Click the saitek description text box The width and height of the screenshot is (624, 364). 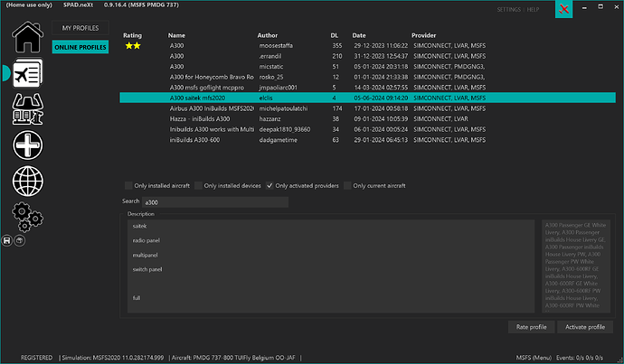331,266
